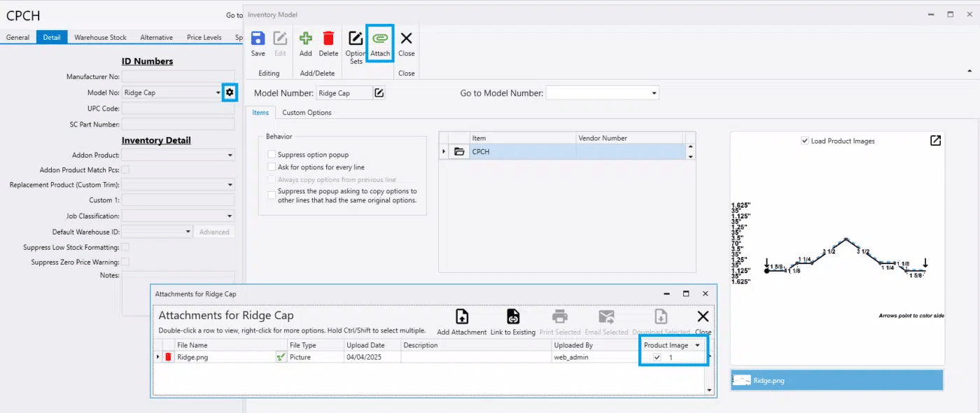Click the Email Selected envelope icon
Viewport: 980px width, 413px height.
tap(606, 316)
